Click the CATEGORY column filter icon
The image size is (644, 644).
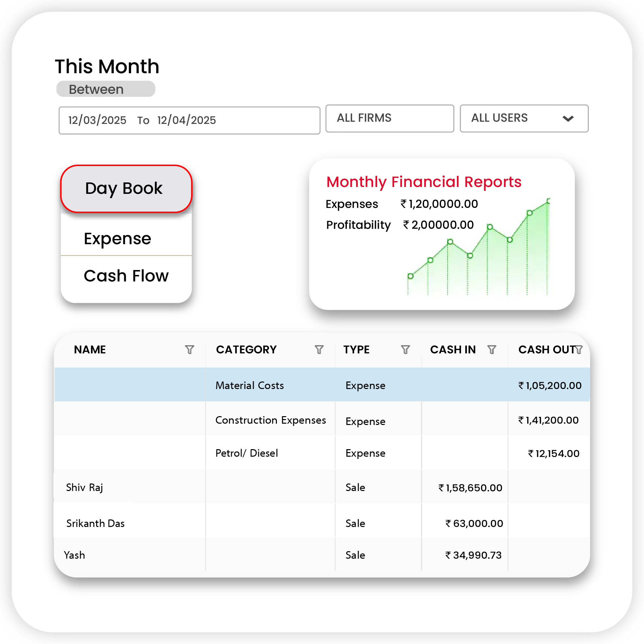(319, 350)
